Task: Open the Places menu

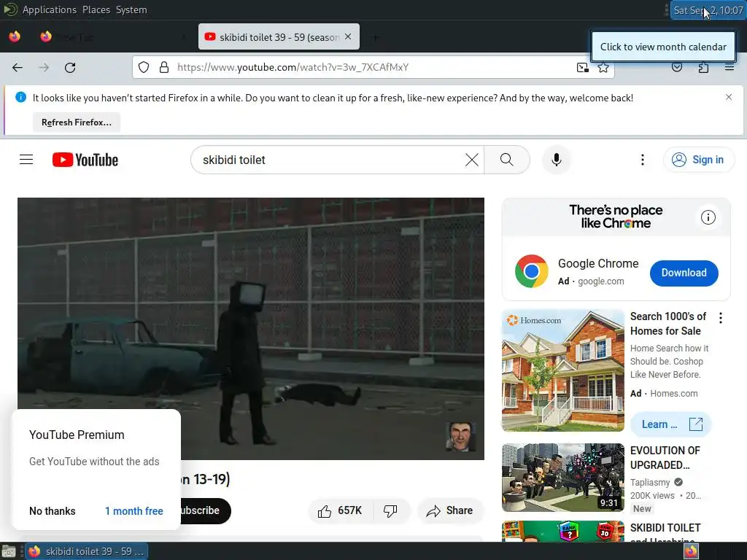Action: tap(96, 9)
